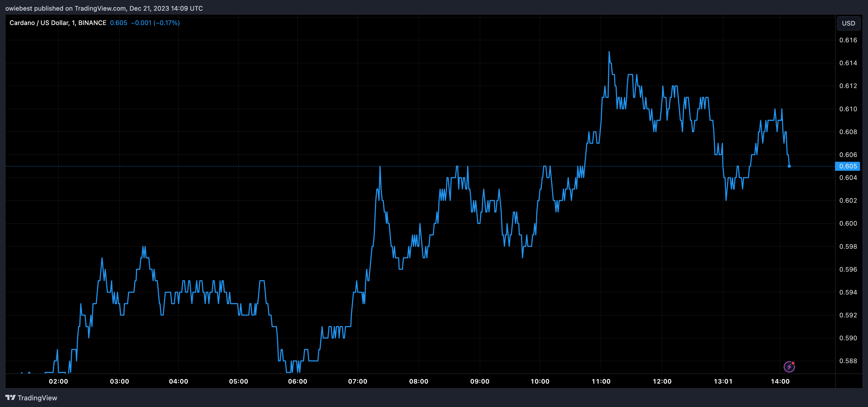Open the USD currency selector
The width and height of the screenshot is (868, 407).
pyautogui.click(x=848, y=23)
